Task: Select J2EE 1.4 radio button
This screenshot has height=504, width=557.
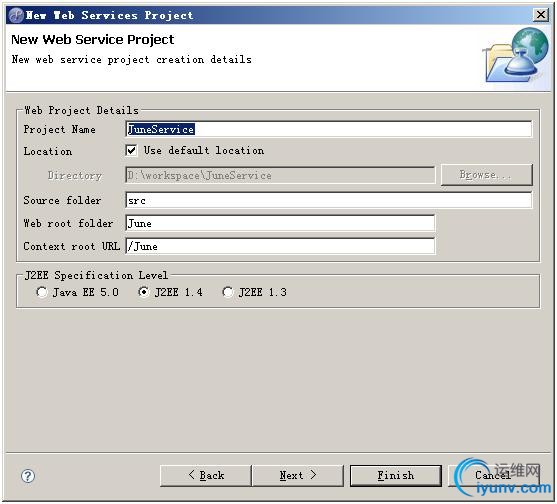Action: tap(144, 292)
